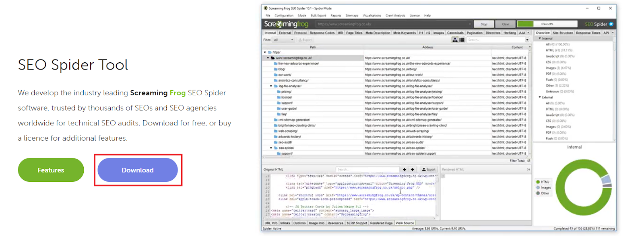Click the Search field in Original HTML panel

(x=367, y=170)
